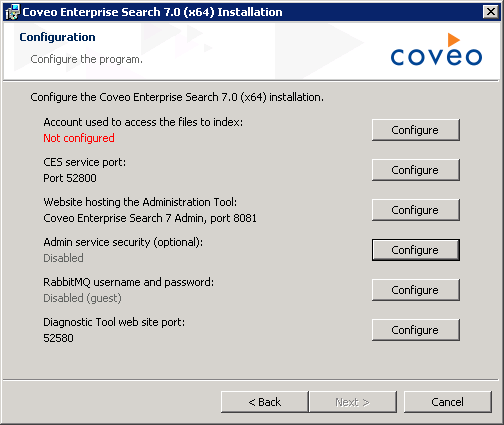Configure website hosting the Administration Tool
504x425 pixels.
(x=416, y=210)
